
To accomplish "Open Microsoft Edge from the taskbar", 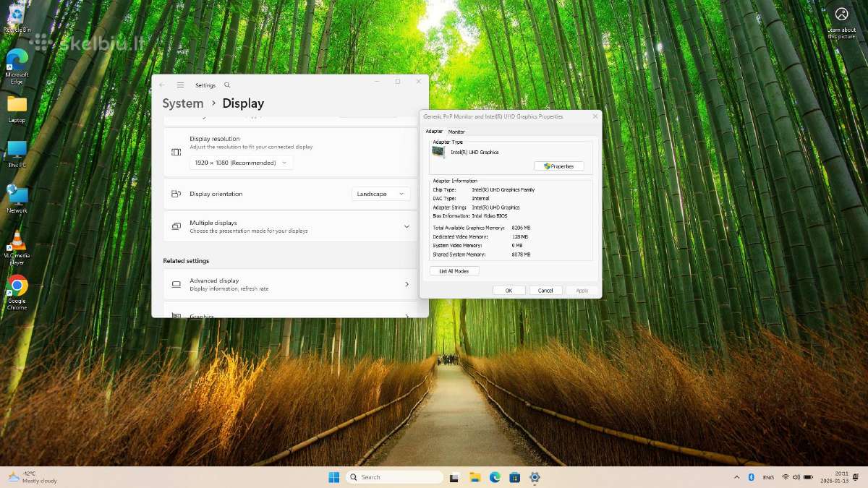I will [x=495, y=477].
